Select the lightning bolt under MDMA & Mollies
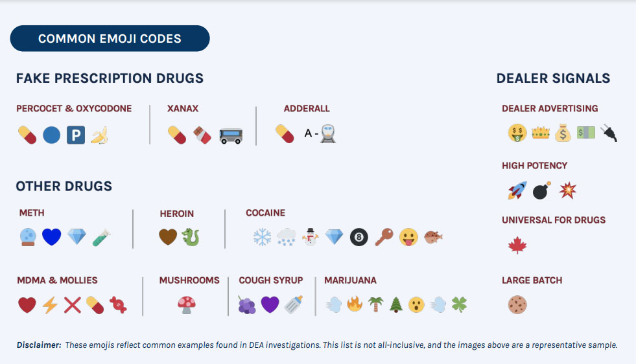Viewport: 636px width, 364px height. point(51,305)
